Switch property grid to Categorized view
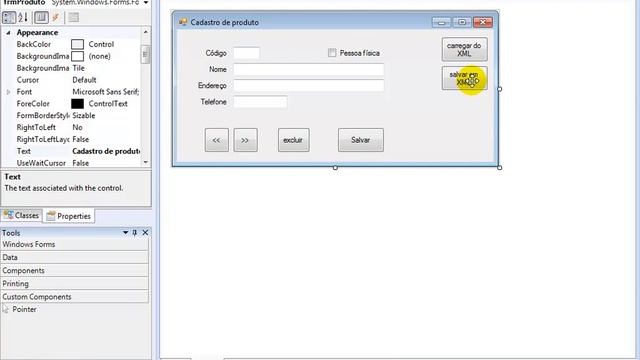The width and height of the screenshot is (640, 360). (x=9, y=18)
